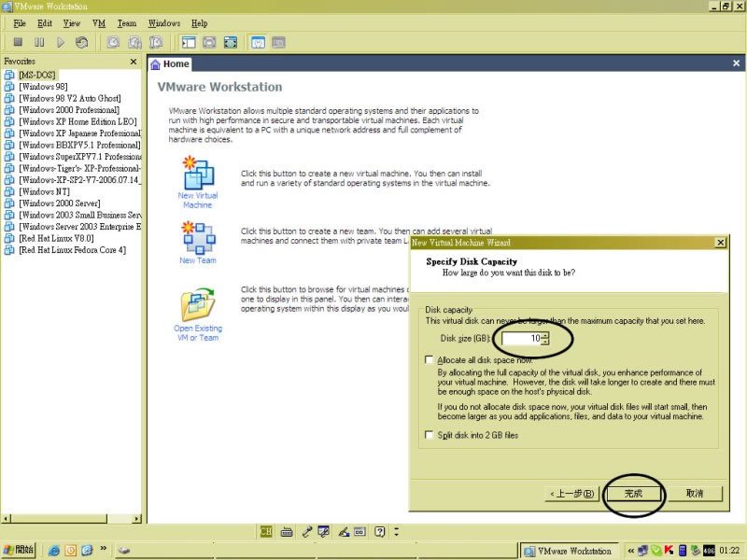This screenshot has height=560, width=747.
Task: Click the full screen toolbar icon
Action: (230, 42)
